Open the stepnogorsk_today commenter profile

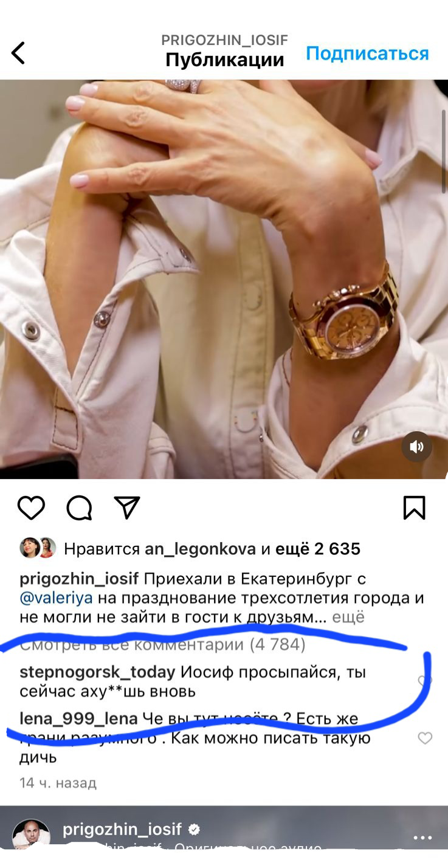[97, 673]
